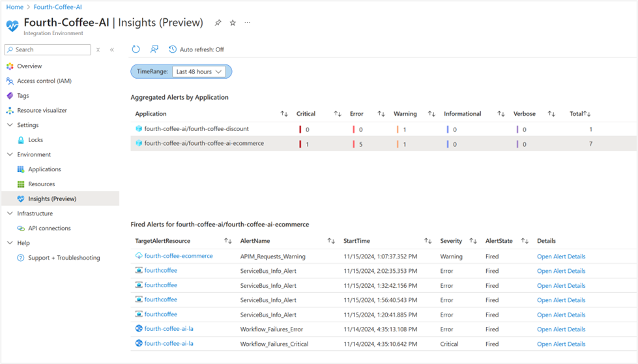Open Locks under Settings
This screenshot has height=364, width=638.
[35, 140]
